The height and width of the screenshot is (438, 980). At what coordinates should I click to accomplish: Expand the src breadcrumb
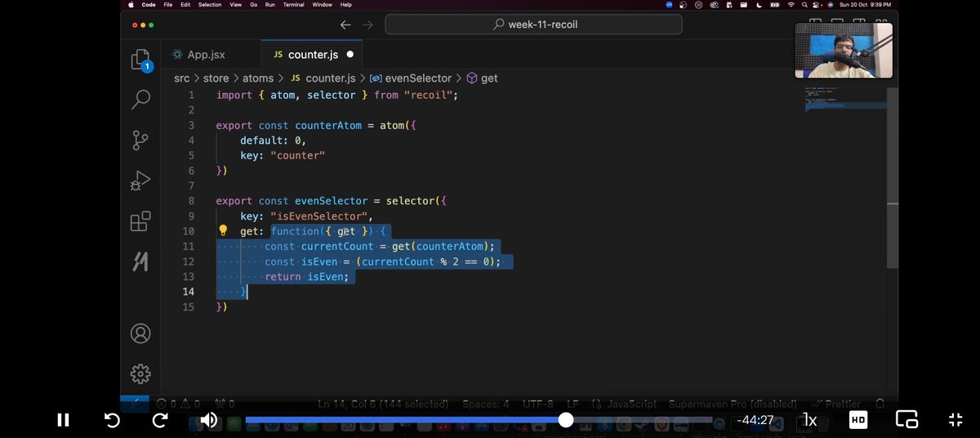tap(181, 78)
